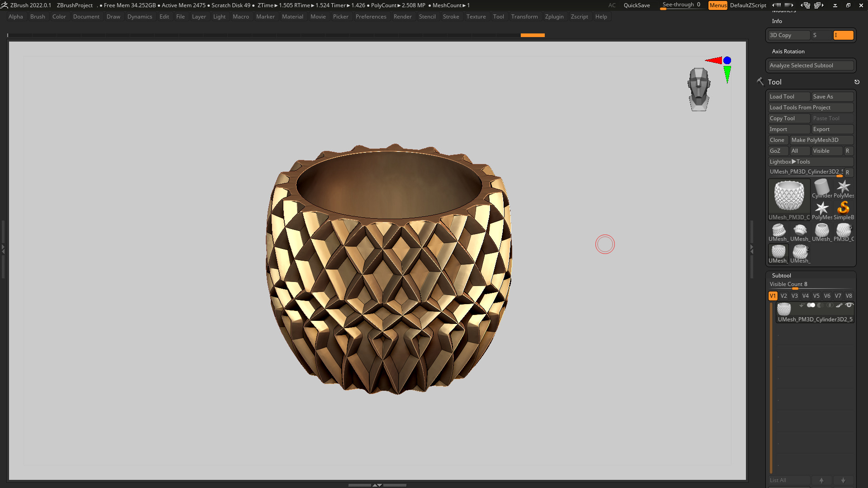Load next UI colors with right striped arrow
This screenshot has width=868, height=488.
[789, 5]
